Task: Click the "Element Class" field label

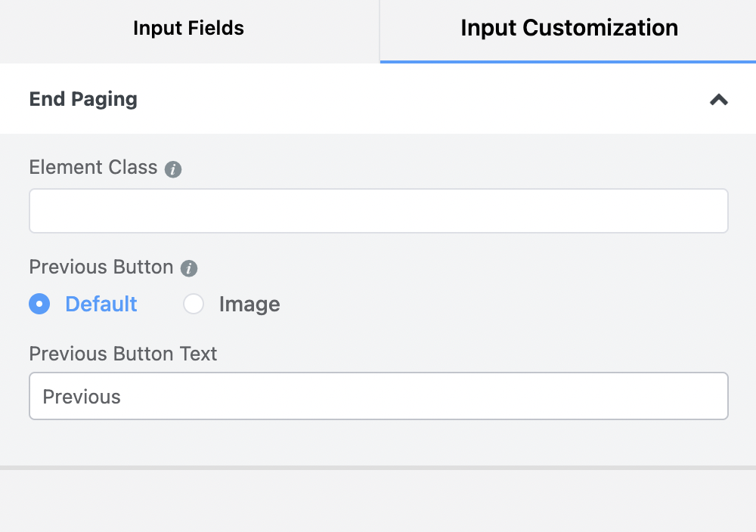Action: tap(93, 167)
